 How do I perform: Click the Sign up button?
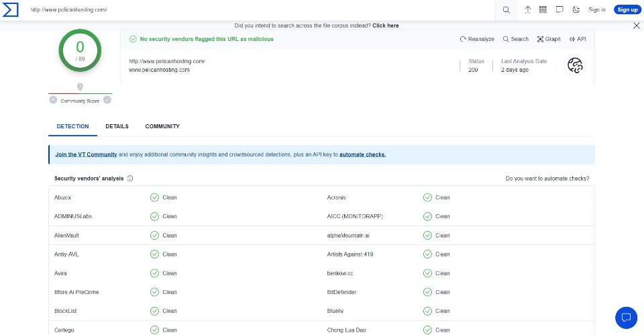(x=628, y=9)
